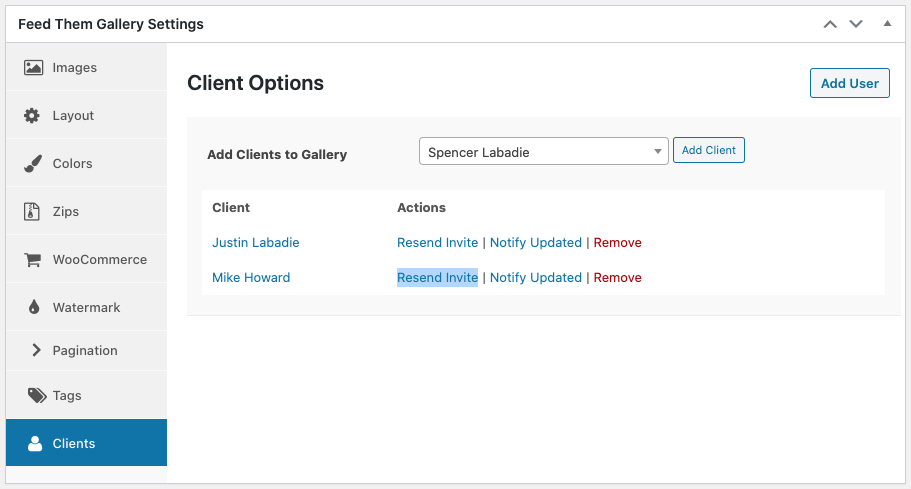Resend Invite to Mike Howard

click(x=437, y=278)
